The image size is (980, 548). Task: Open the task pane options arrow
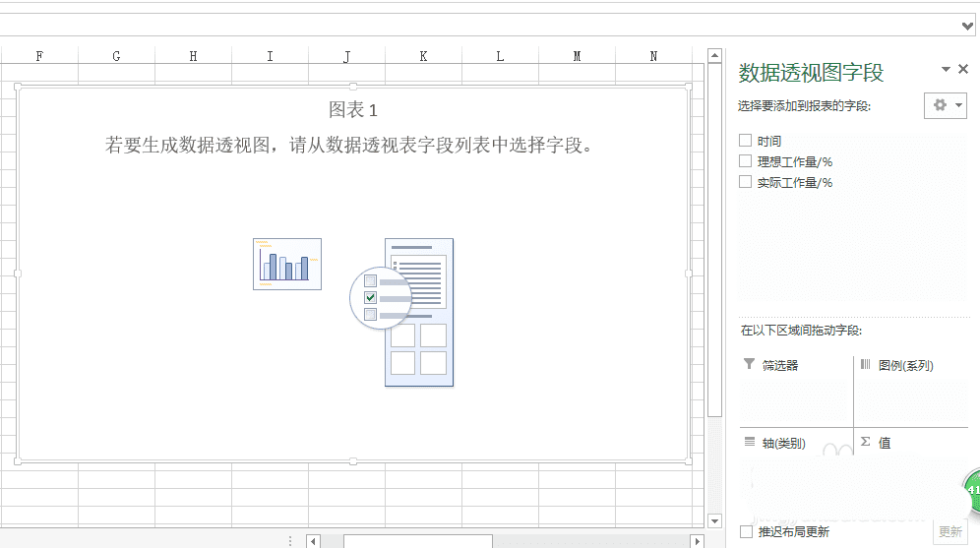pyautogui.click(x=946, y=69)
